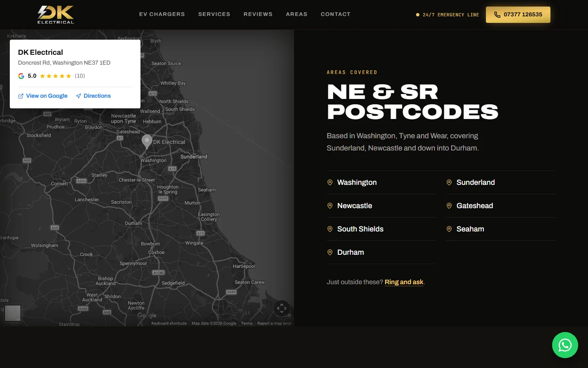Viewport: 588px width, 368px height.
Task: Click the South Shields pin icon
Action: (330, 229)
